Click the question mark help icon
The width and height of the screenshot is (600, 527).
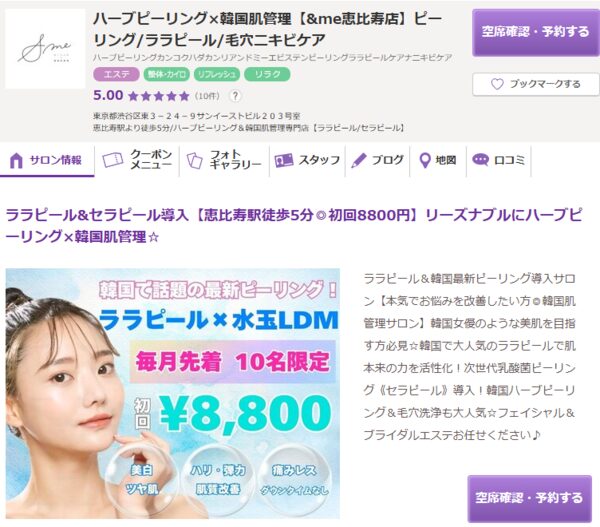point(235,96)
